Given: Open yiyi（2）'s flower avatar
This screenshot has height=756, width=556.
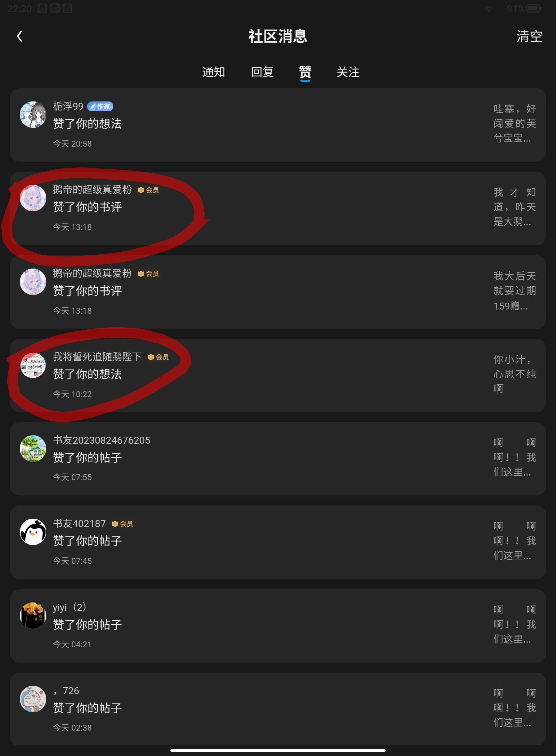Looking at the screenshot, I should (33, 615).
